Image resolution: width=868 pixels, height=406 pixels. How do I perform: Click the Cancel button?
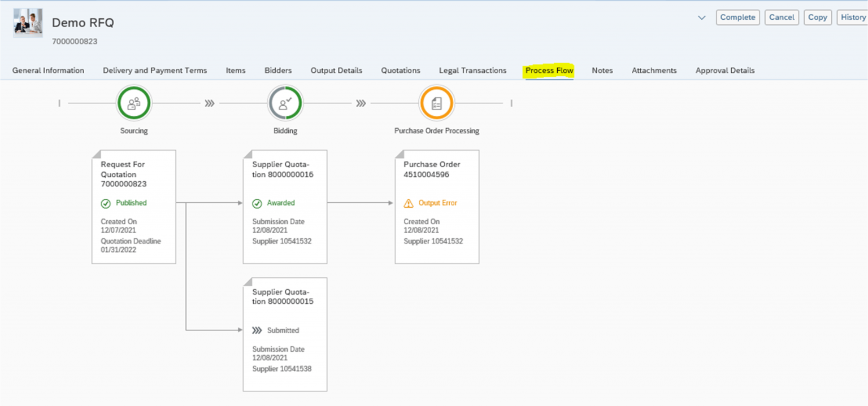click(782, 17)
